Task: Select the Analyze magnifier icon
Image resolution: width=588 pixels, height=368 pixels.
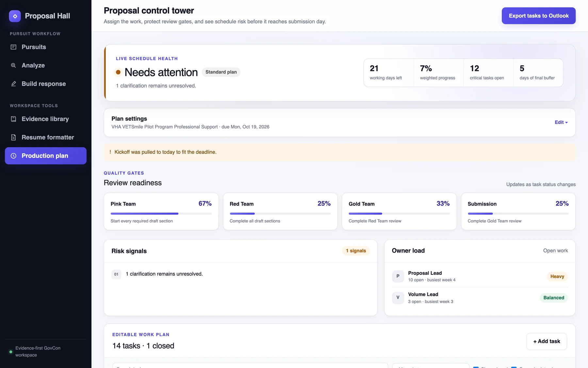Action: click(x=13, y=65)
